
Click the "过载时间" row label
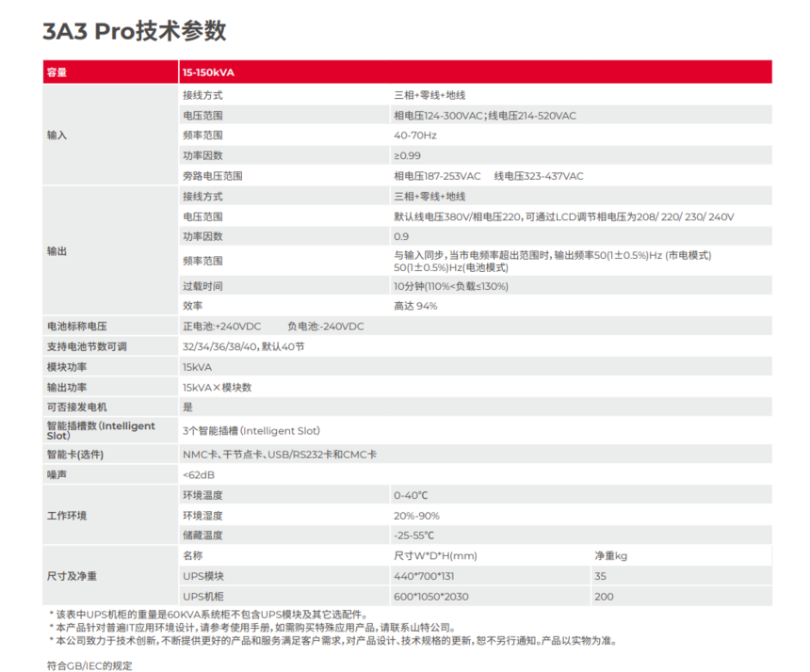tap(202, 286)
